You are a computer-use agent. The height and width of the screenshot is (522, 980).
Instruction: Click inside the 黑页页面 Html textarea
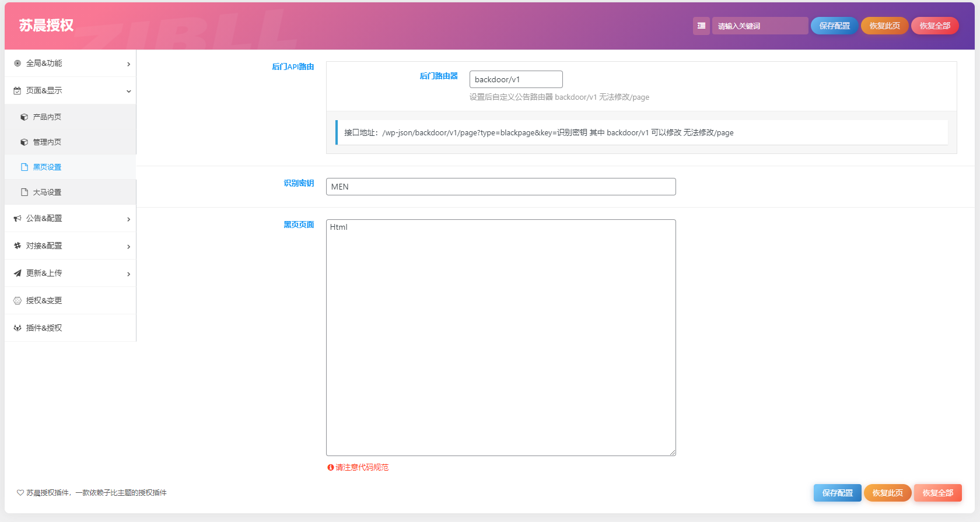coord(501,338)
